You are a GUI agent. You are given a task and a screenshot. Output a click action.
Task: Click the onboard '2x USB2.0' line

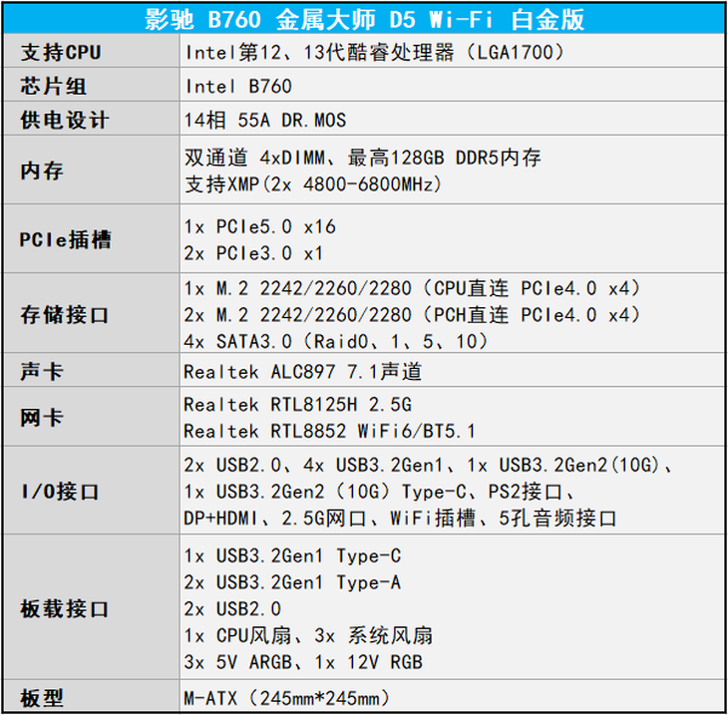coord(232,609)
